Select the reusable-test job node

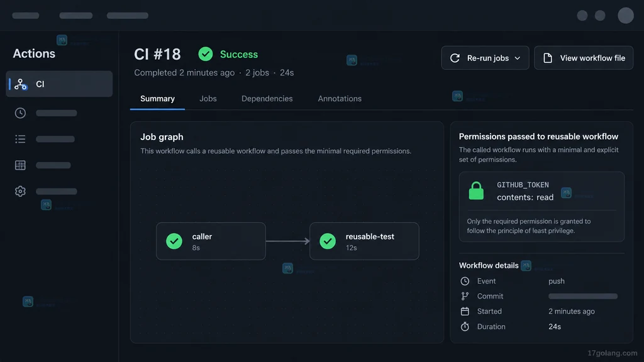coord(364,241)
